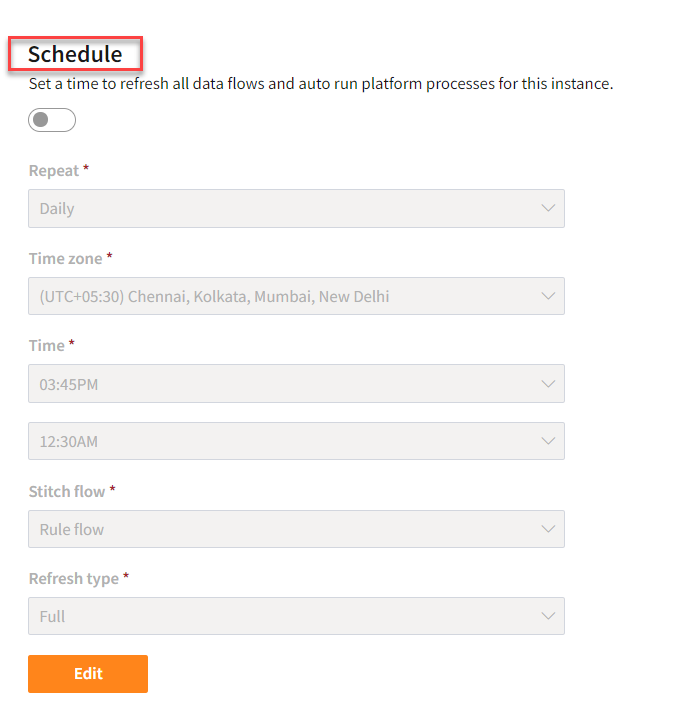Click the schedule description text
693x722 pixels.
point(321,84)
